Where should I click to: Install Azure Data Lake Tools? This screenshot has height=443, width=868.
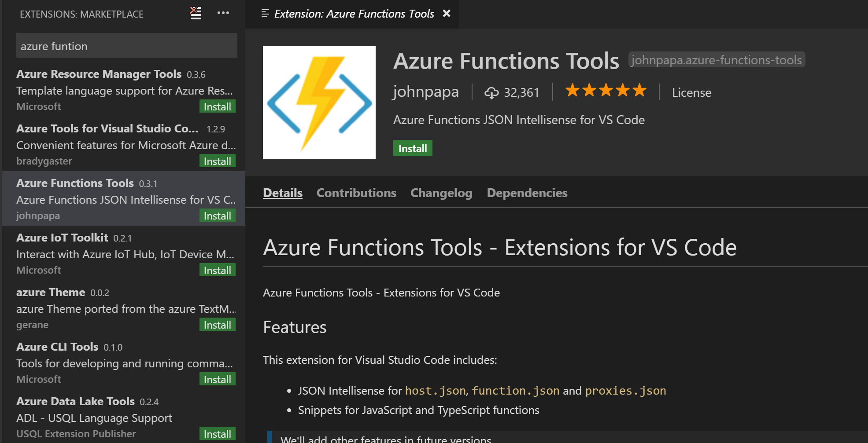tap(218, 434)
